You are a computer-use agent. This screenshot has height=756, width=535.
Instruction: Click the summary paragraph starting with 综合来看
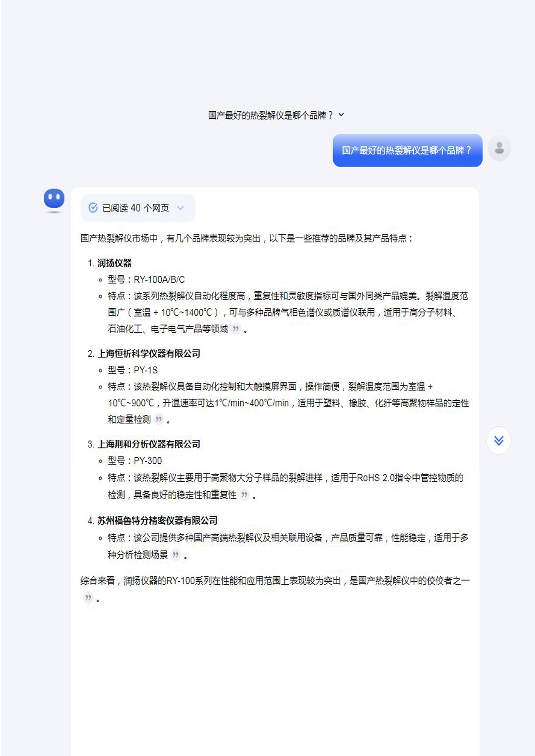coord(275,589)
